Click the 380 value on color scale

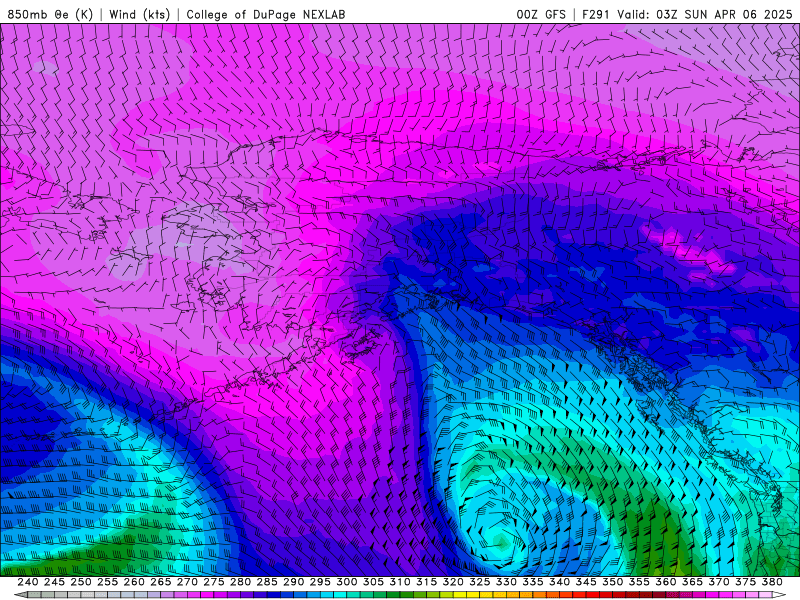pyautogui.click(x=772, y=582)
